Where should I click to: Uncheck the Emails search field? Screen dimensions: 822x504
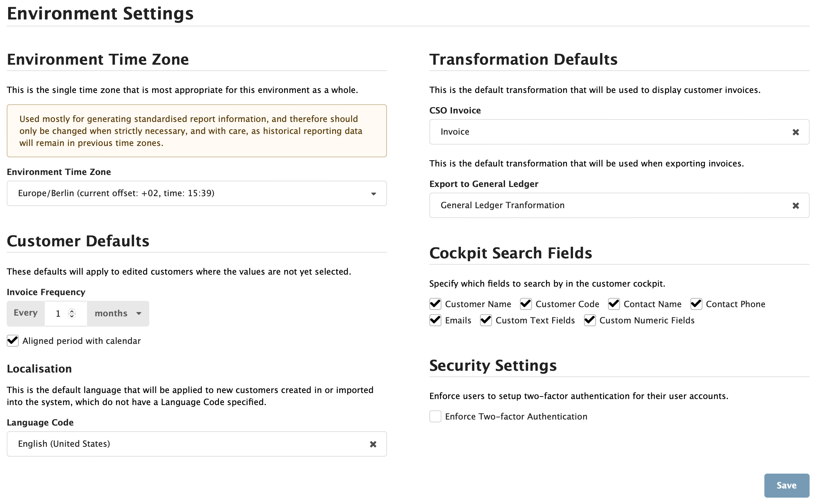tap(435, 321)
